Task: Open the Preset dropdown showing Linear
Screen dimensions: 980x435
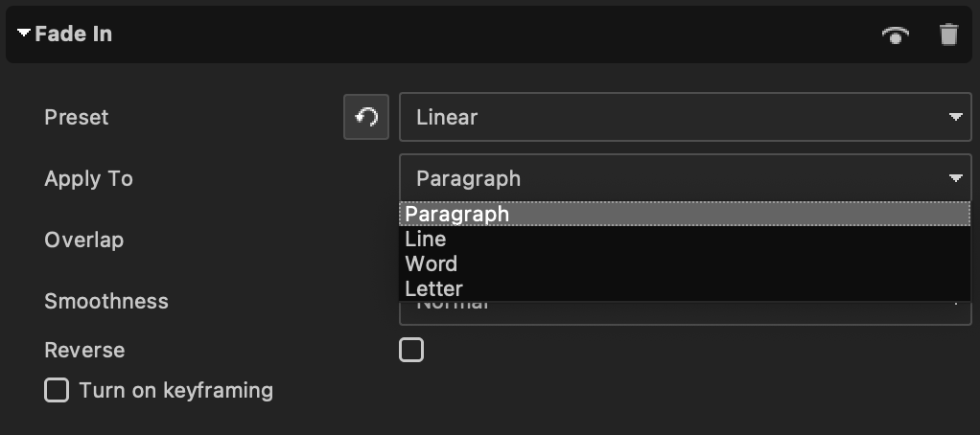Action: coord(685,117)
